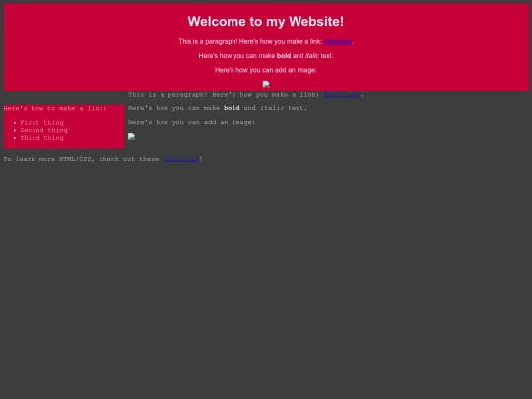Click the bold word in the header paragraph
The width and height of the screenshot is (532, 399).
click(284, 56)
